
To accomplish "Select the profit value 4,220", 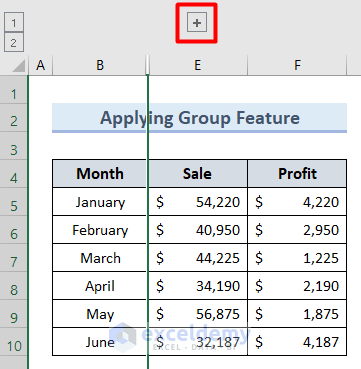I will (x=297, y=202).
